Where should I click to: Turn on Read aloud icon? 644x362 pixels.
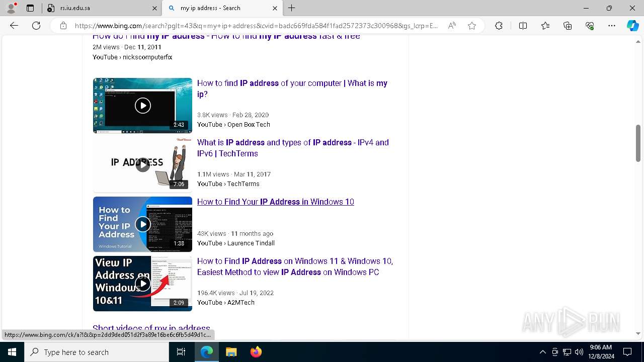452,26
